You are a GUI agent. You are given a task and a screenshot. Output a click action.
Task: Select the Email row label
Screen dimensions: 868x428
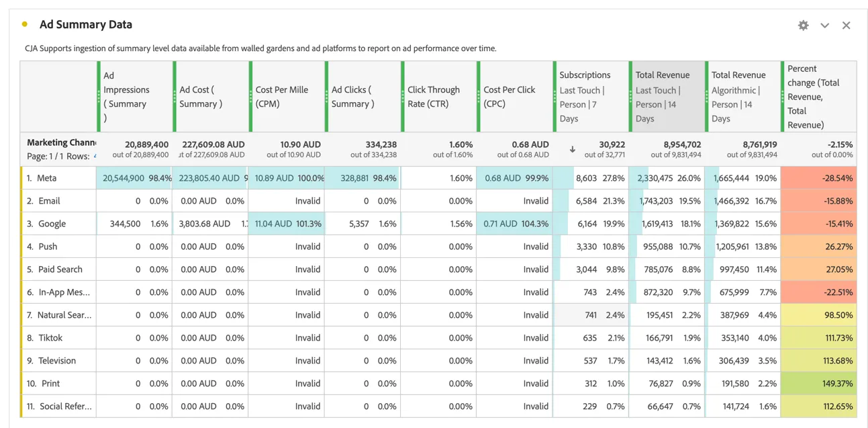(x=49, y=201)
